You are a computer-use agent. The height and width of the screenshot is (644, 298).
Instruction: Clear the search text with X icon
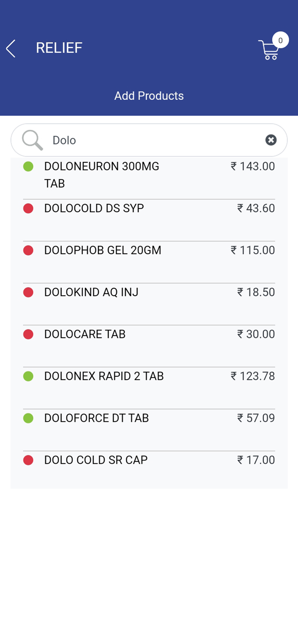pos(271,140)
